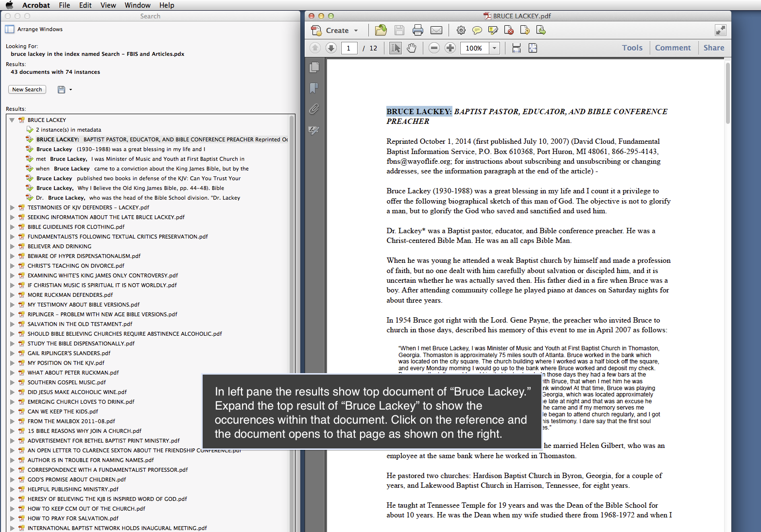Click the save search results icon
Viewport: 761px width, 532px height.
pyautogui.click(x=61, y=89)
